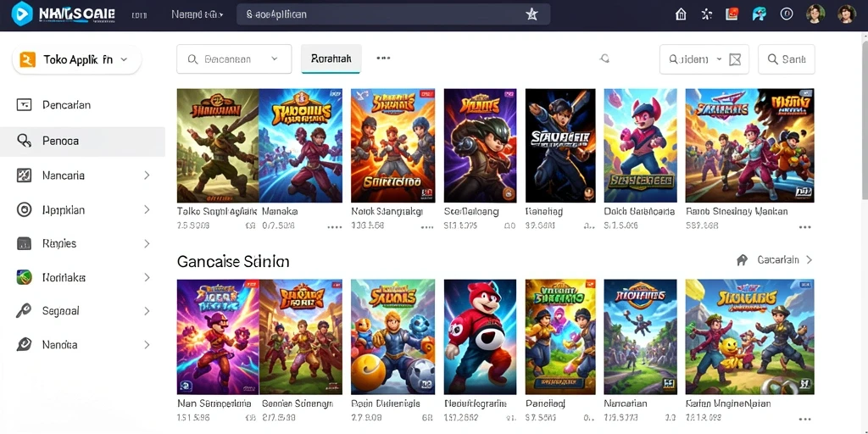
Task: Open more options under Ramb Stneanay Mankan card
Action: (805, 227)
